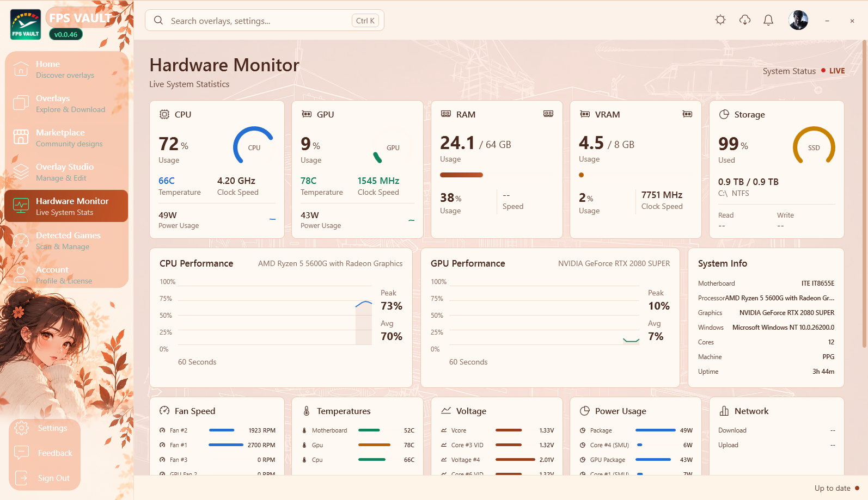The width and height of the screenshot is (868, 500).
Task: Click the RAM card's right-side memory icon
Action: point(548,114)
